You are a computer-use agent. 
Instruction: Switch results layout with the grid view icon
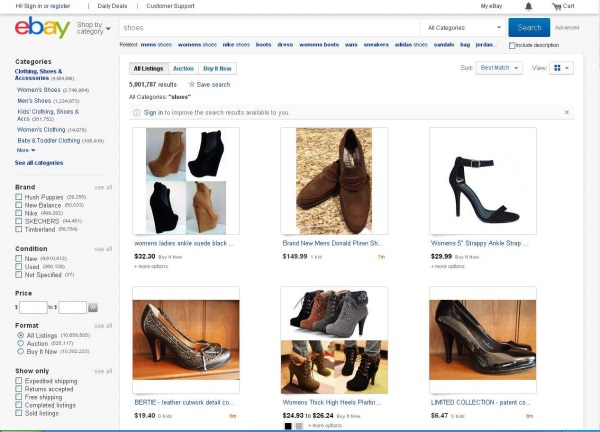coord(563,68)
